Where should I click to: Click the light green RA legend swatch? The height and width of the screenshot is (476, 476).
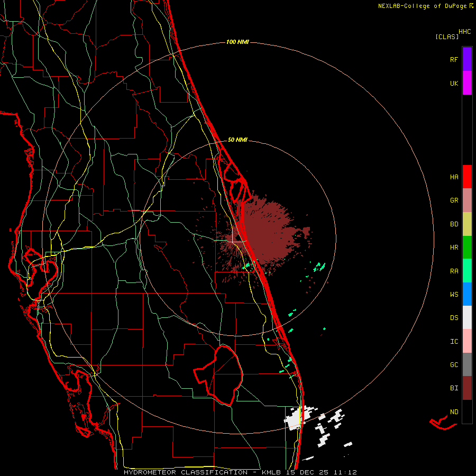(467, 271)
